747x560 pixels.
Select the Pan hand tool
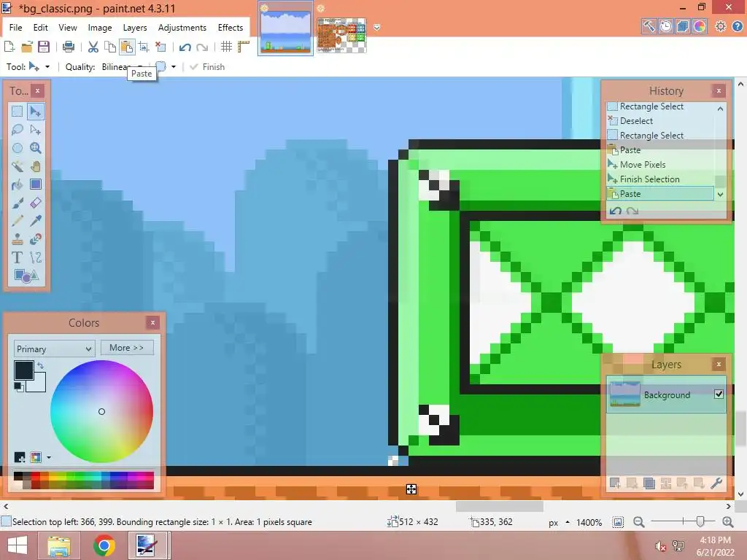click(35, 166)
